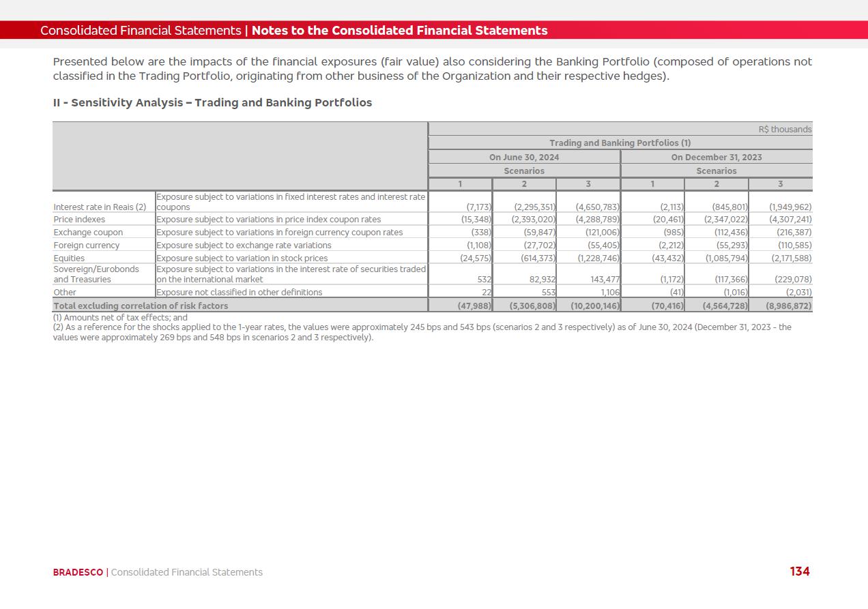The image size is (868, 609).
Task: Click the 'Interest rate in Reais (2)' row label
Action: click(x=100, y=207)
